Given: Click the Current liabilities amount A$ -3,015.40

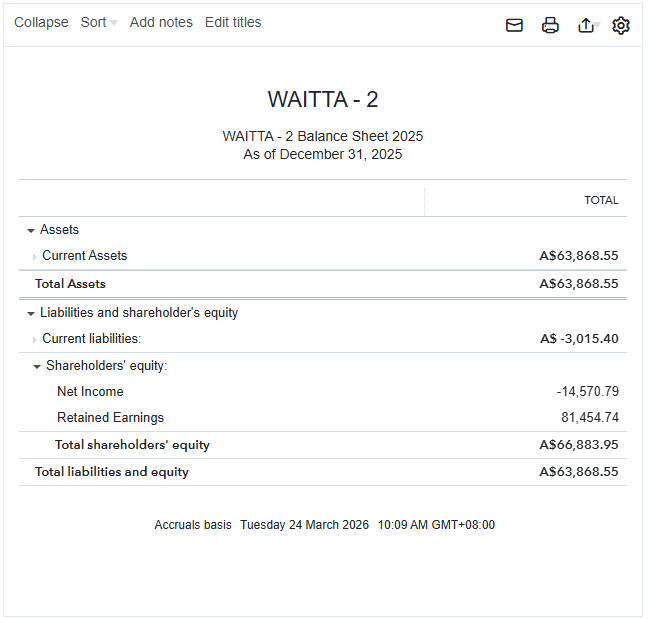Looking at the screenshot, I should coord(579,339).
